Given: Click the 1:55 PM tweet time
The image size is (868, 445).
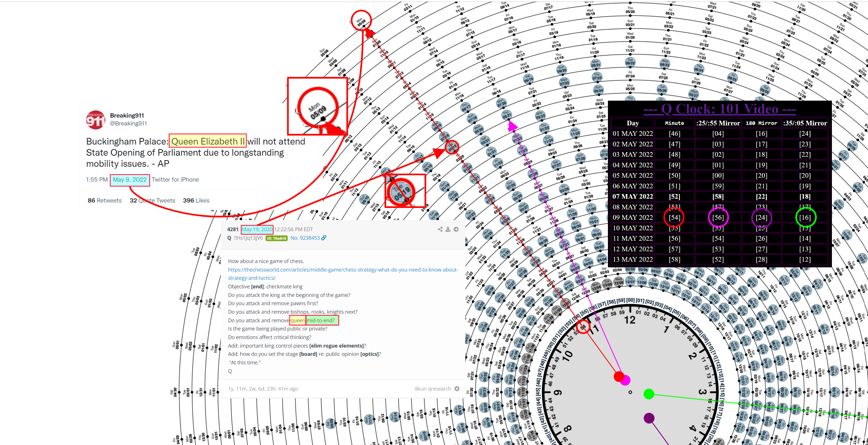Looking at the screenshot, I should point(97,180).
